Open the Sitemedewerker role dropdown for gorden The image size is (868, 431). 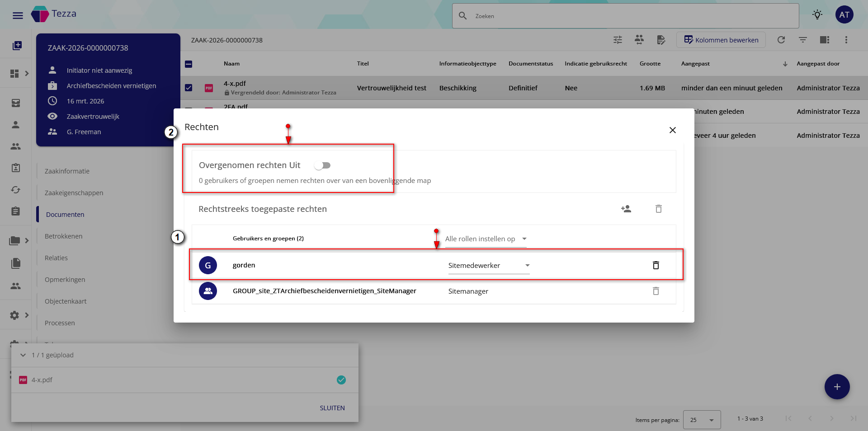(488, 266)
